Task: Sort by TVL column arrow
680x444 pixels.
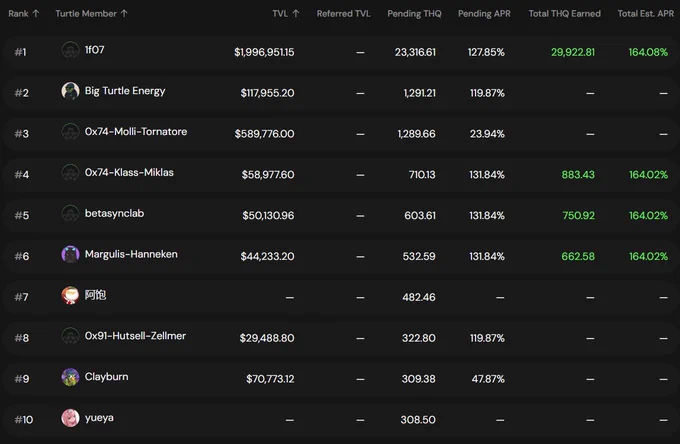Action: tap(296, 13)
